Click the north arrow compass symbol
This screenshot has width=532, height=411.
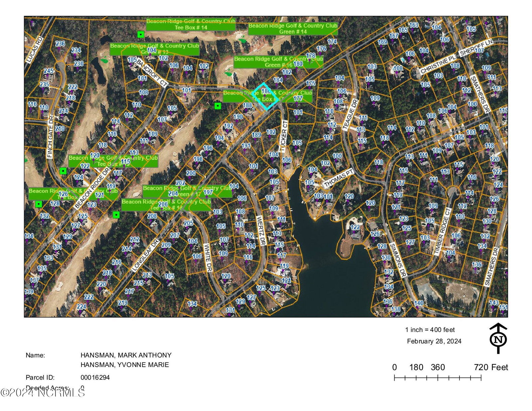click(498, 338)
